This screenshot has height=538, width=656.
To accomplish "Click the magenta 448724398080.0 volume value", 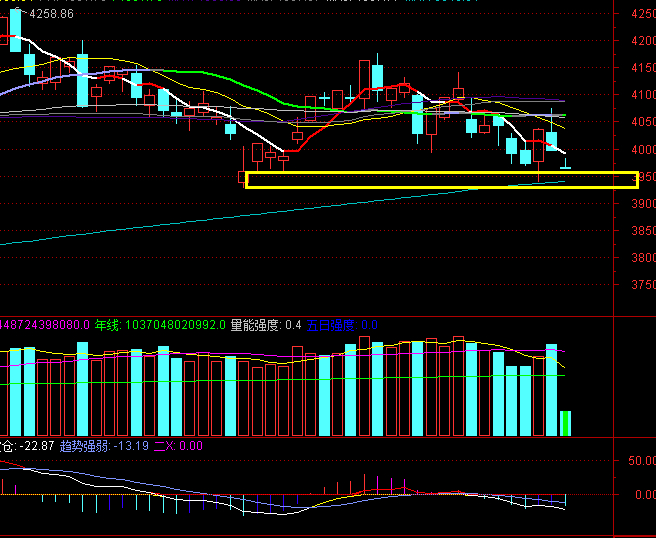I will (45, 325).
